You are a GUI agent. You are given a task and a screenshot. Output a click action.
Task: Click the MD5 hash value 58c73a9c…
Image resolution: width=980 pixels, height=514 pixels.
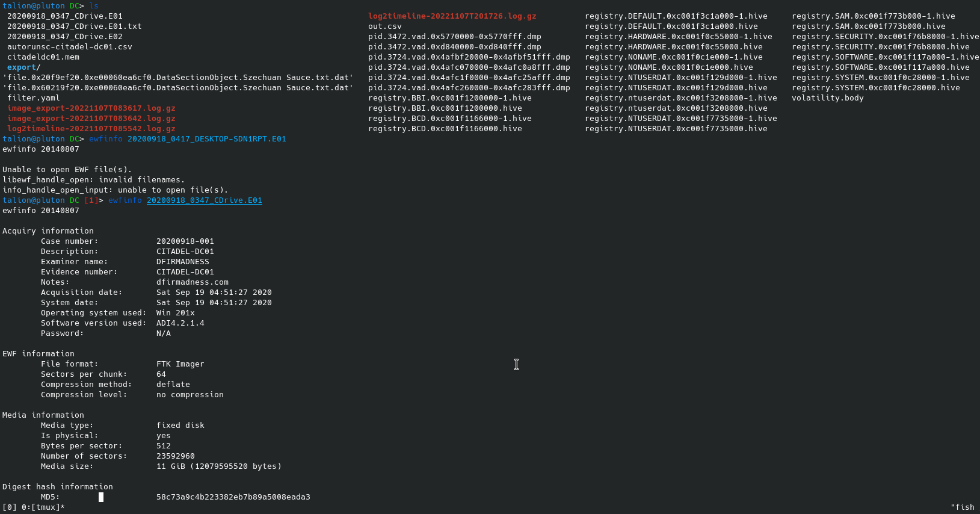click(233, 497)
